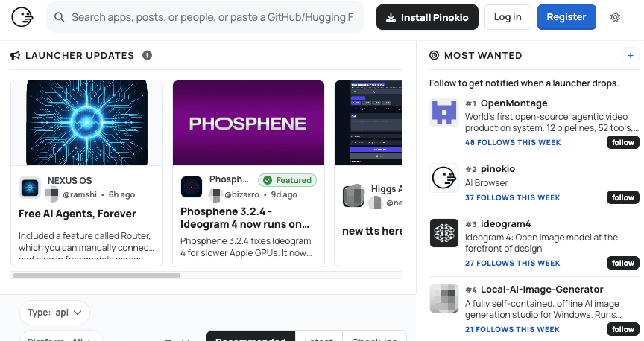Image resolution: width=644 pixels, height=341 pixels.
Task: Click the Register button
Action: point(566,17)
